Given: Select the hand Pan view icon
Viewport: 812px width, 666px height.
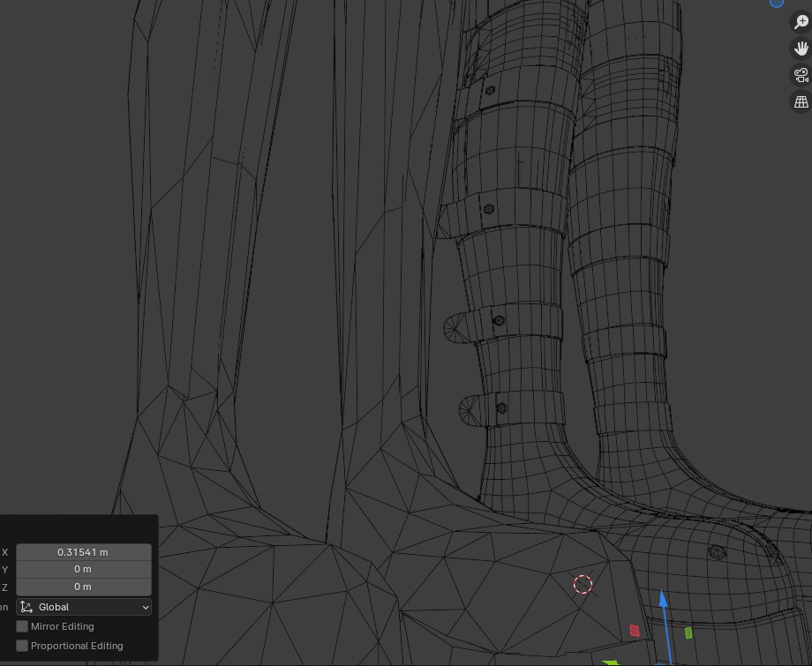Looking at the screenshot, I should (801, 49).
